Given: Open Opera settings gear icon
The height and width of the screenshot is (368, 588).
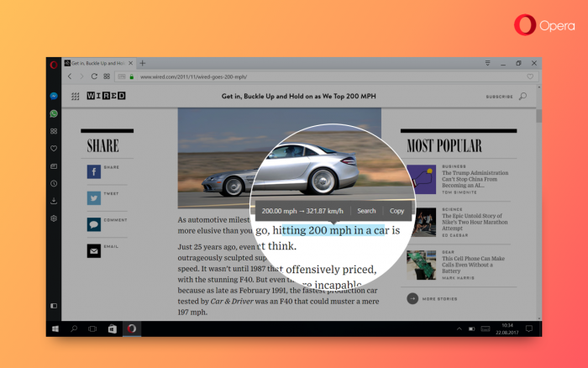Looking at the screenshot, I should (54, 218).
